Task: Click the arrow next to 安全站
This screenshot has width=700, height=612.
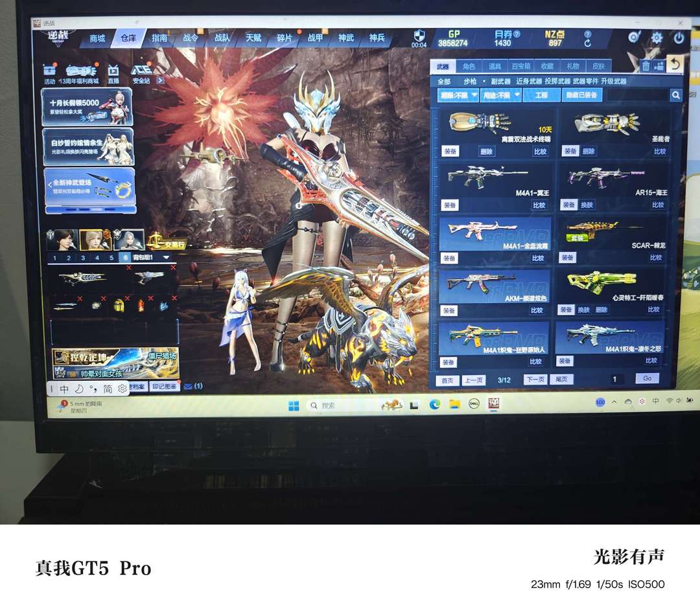Action: pos(160,80)
